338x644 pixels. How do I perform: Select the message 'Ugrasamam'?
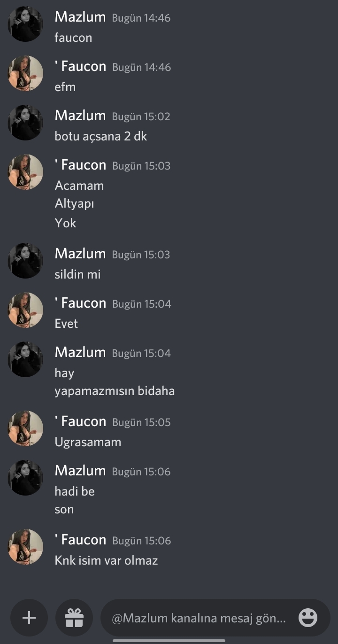tap(88, 442)
